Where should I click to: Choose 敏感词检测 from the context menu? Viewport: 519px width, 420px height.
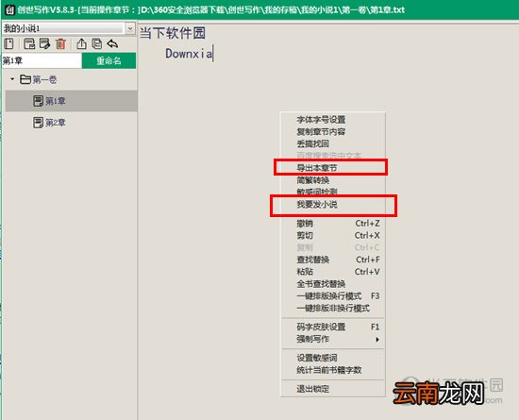pos(333,192)
